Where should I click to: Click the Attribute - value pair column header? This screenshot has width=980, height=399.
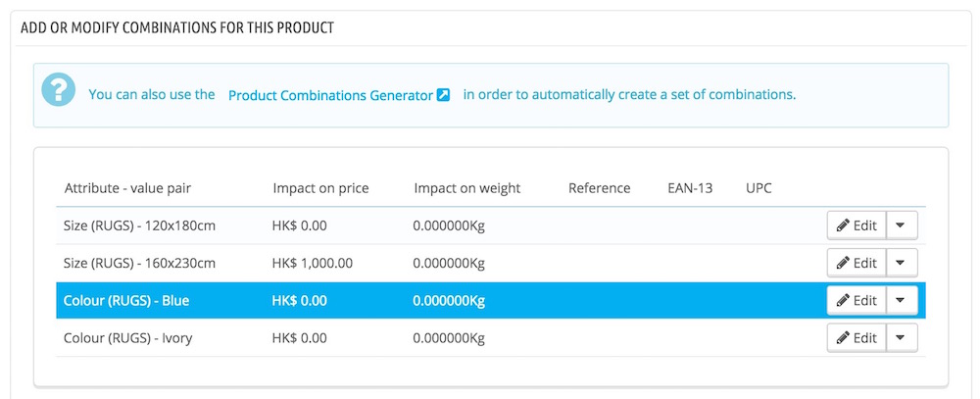[127, 188]
